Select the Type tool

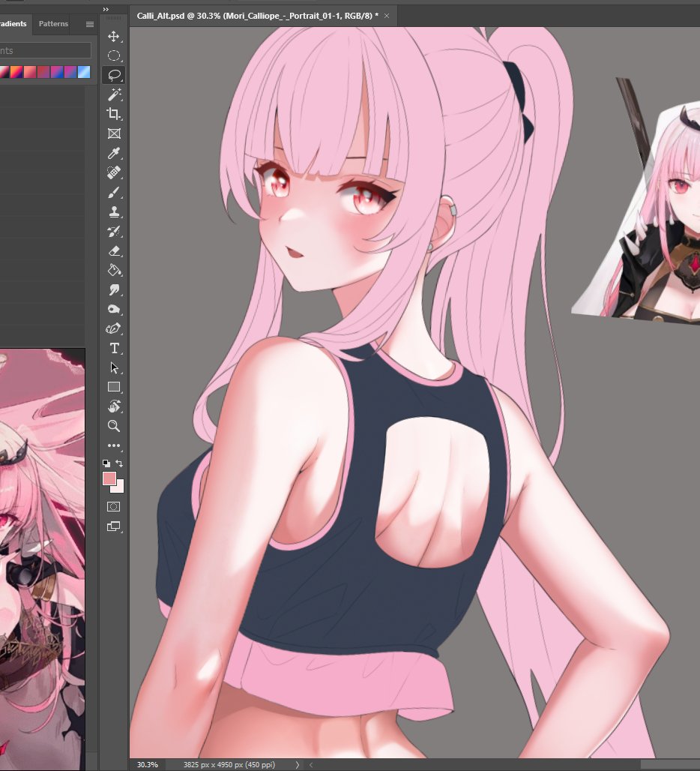[113, 348]
